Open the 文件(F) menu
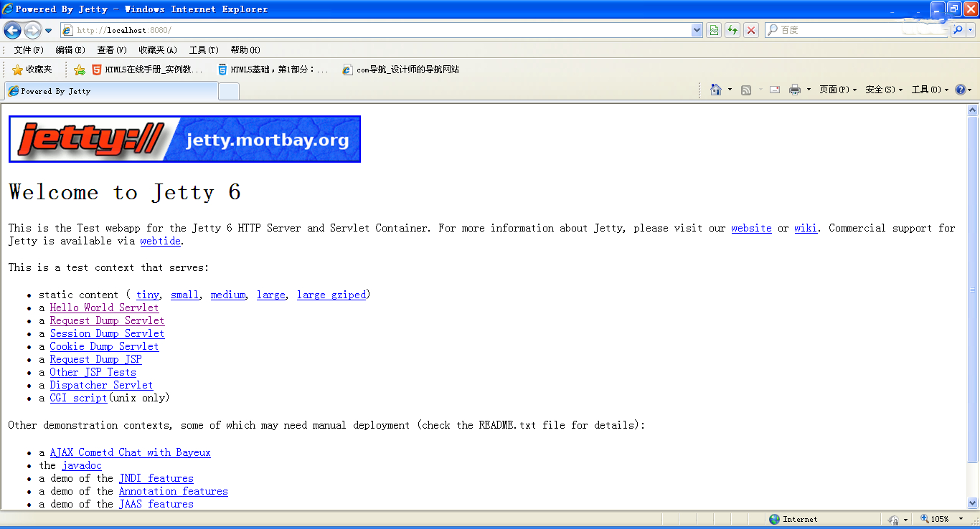Screen dimensions: 980x529 [x=29, y=50]
